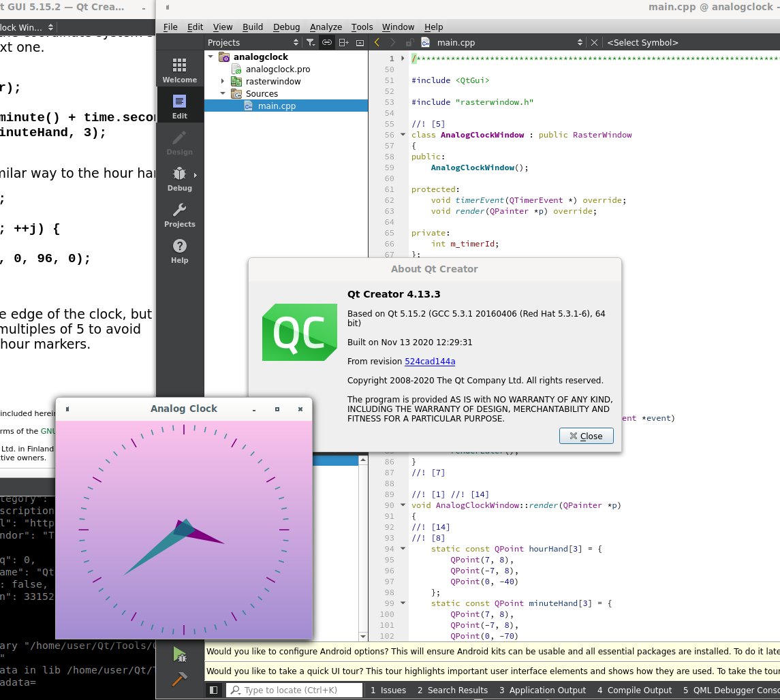Collapse the analogclock project tree
Image resolution: width=780 pixels, height=700 pixels.
tap(211, 57)
